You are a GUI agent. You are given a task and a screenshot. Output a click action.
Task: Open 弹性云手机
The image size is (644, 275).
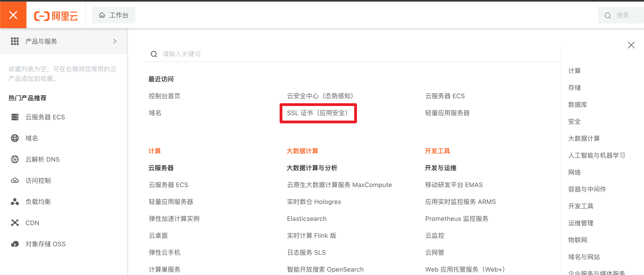pyautogui.click(x=165, y=253)
